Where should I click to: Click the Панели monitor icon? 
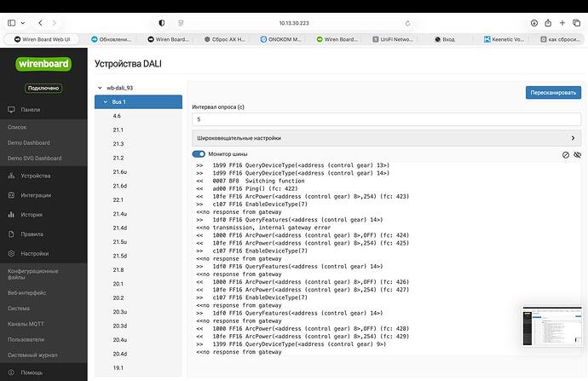tap(11, 110)
